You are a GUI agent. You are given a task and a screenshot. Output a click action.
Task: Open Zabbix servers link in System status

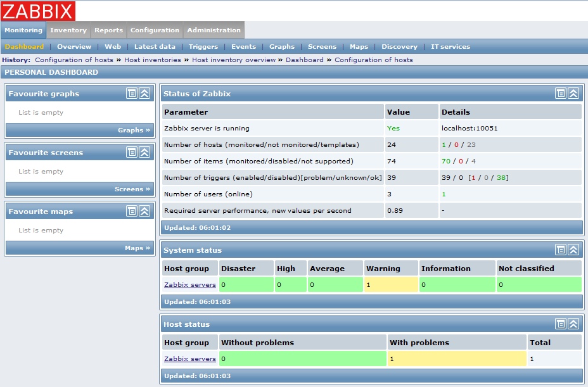coord(189,284)
